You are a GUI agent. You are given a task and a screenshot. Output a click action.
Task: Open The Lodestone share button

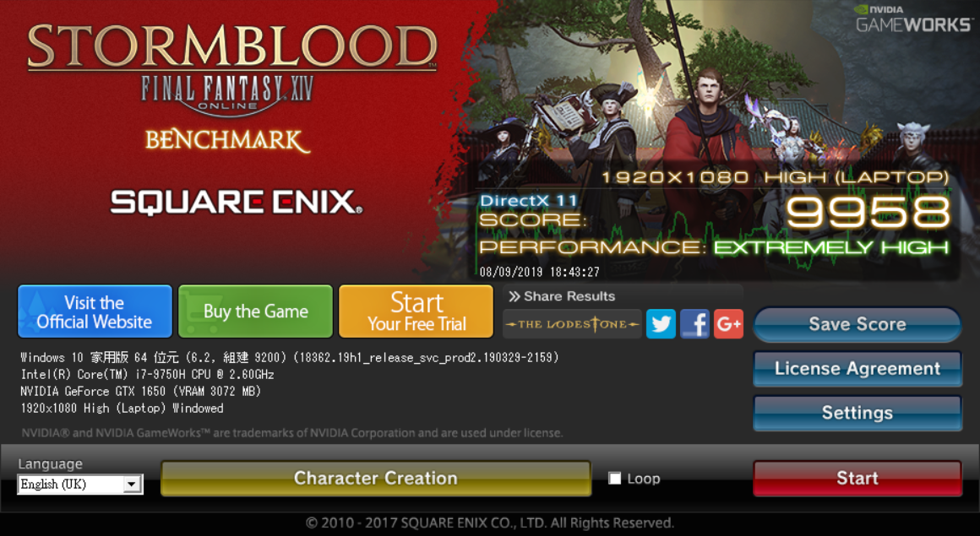click(573, 323)
